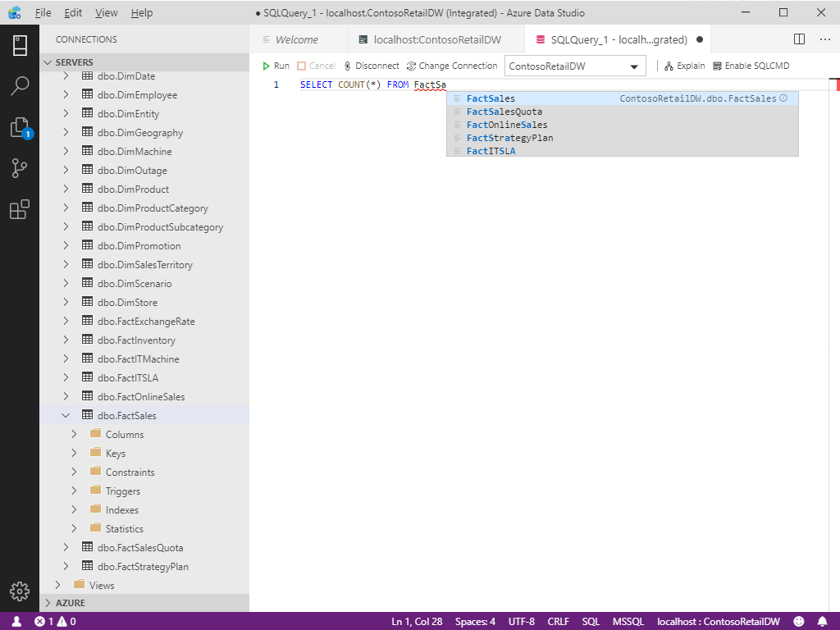Expand the Columns folder
The width and height of the screenshot is (840, 630).
(x=75, y=435)
